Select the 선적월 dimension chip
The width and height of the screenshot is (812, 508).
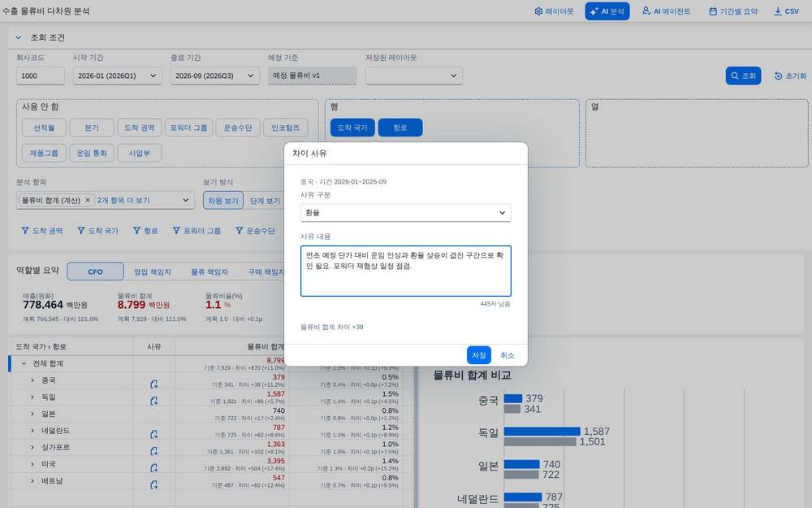(44, 128)
